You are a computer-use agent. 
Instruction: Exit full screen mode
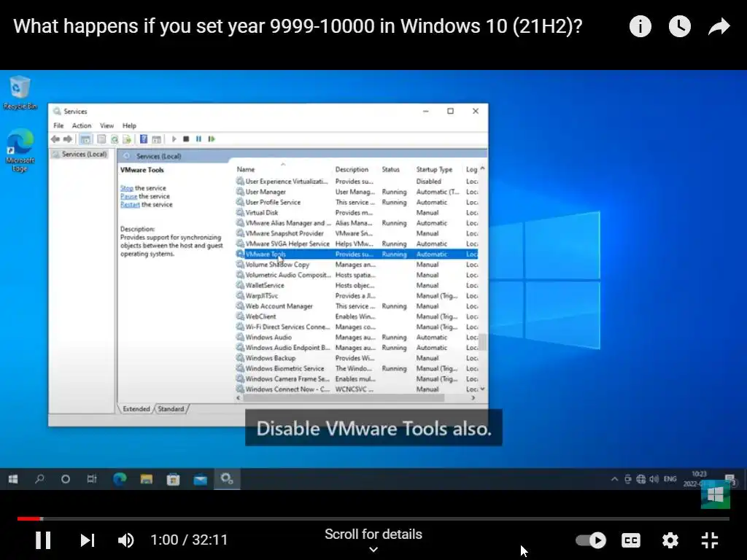pyautogui.click(x=709, y=540)
